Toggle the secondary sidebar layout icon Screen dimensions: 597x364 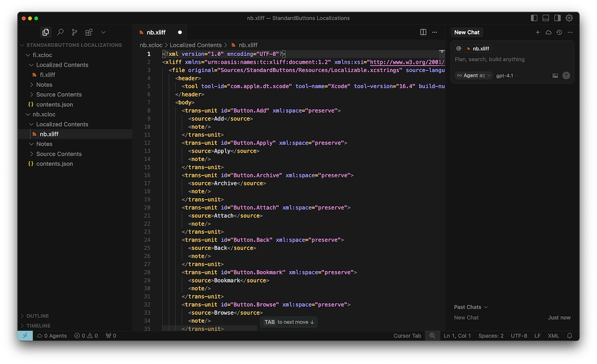coord(558,18)
